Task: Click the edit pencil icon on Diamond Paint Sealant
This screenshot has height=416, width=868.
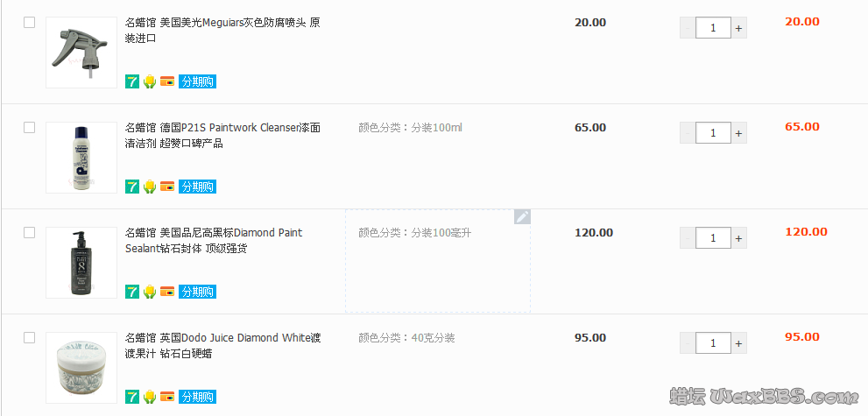Action: point(522,216)
